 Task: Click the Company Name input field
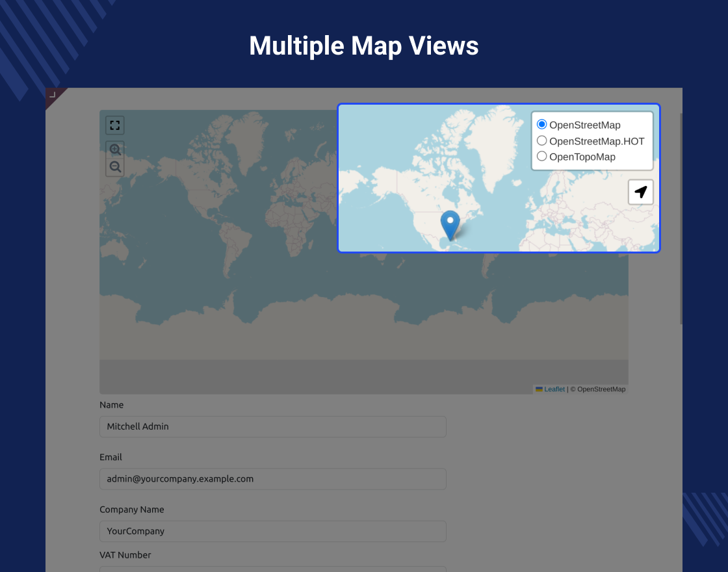tap(273, 531)
